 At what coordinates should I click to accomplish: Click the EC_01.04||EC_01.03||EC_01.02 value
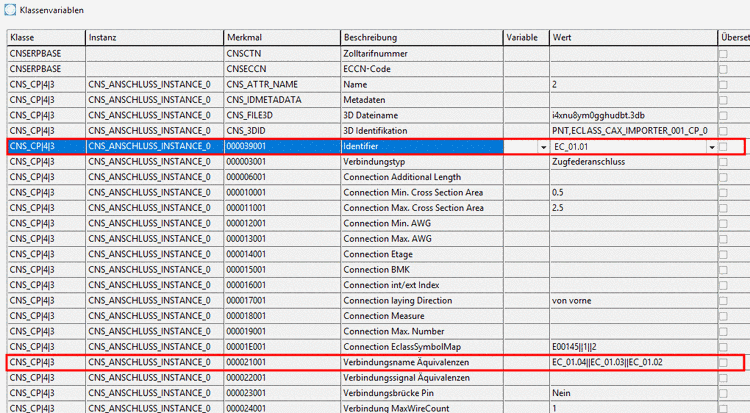coord(633,362)
